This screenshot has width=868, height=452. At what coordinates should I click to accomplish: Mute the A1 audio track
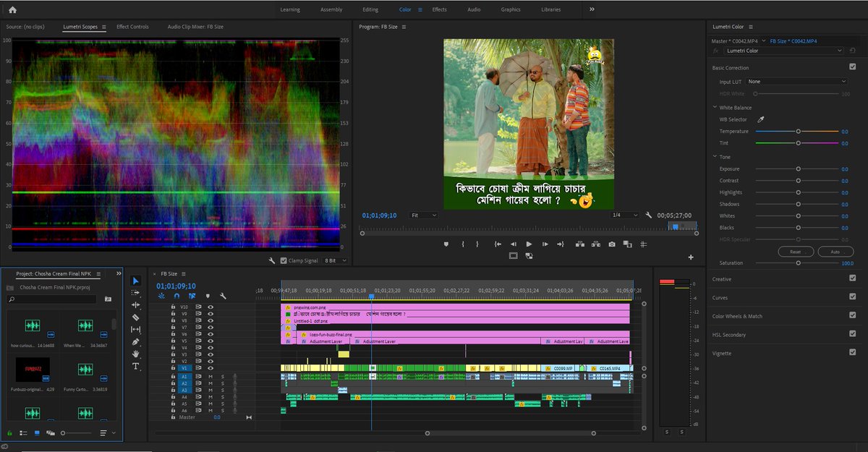tap(210, 376)
